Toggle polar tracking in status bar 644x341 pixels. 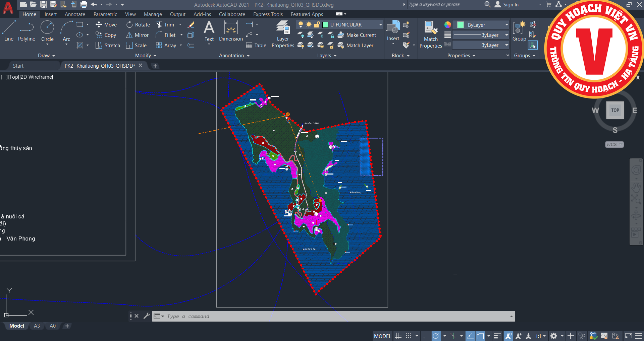click(x=436, y=336)
